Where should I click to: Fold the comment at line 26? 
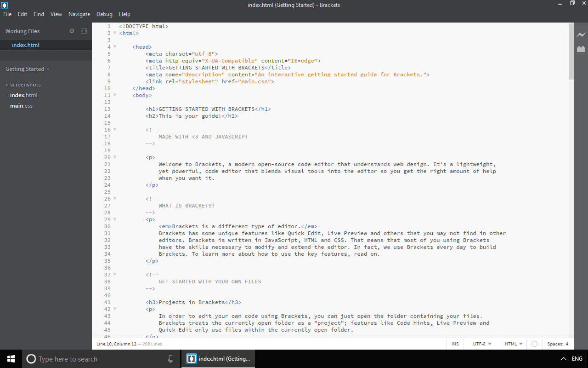[x=115, y=199]
